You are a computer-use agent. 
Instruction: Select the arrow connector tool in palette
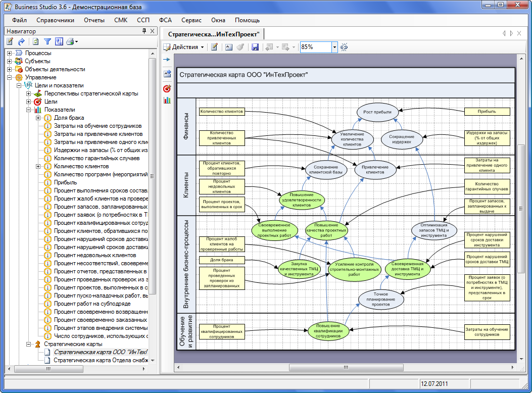(167, 60)
